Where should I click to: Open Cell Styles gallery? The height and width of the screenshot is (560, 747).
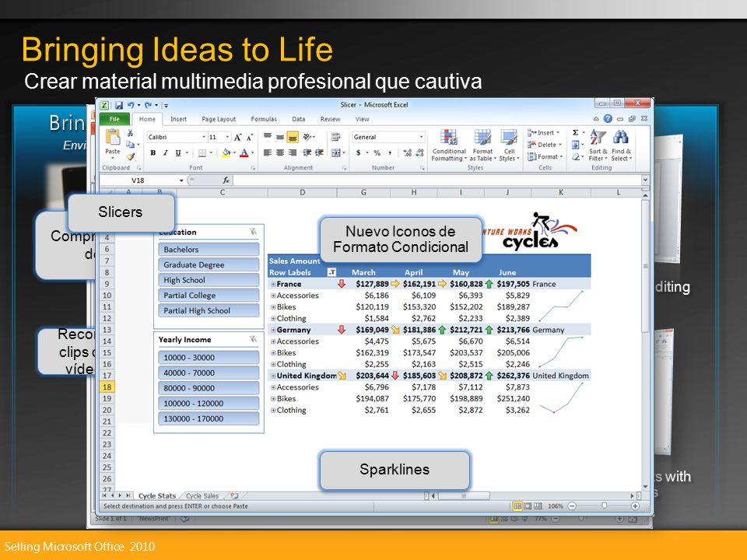point(509,145)
